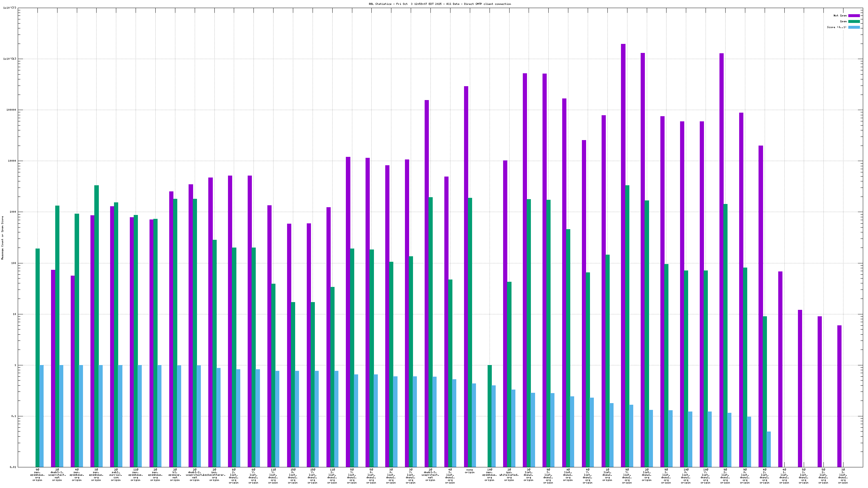Image resolution: width=868 pixels, height=488 pixels.
Task: Select the psbl.surriel.com origin x-axis label
Action: pos(116,474)
